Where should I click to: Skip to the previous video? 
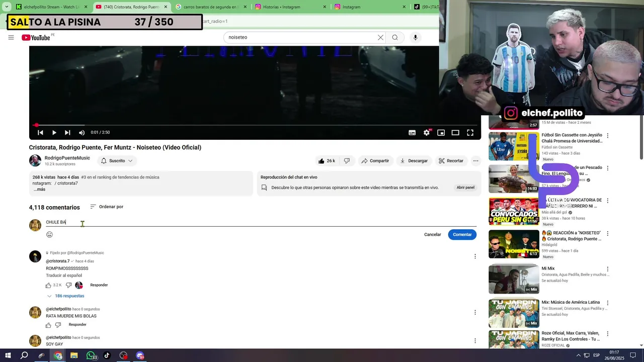click(40, 133)
